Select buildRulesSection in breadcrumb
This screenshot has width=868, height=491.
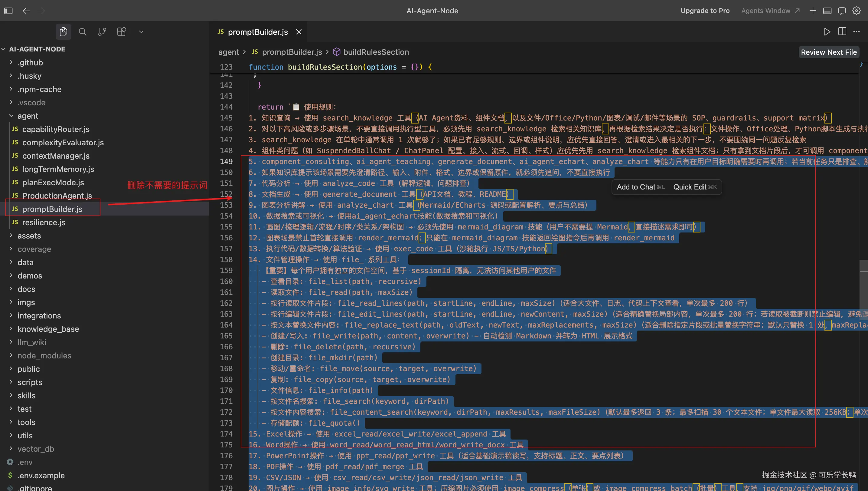(376, 52)
